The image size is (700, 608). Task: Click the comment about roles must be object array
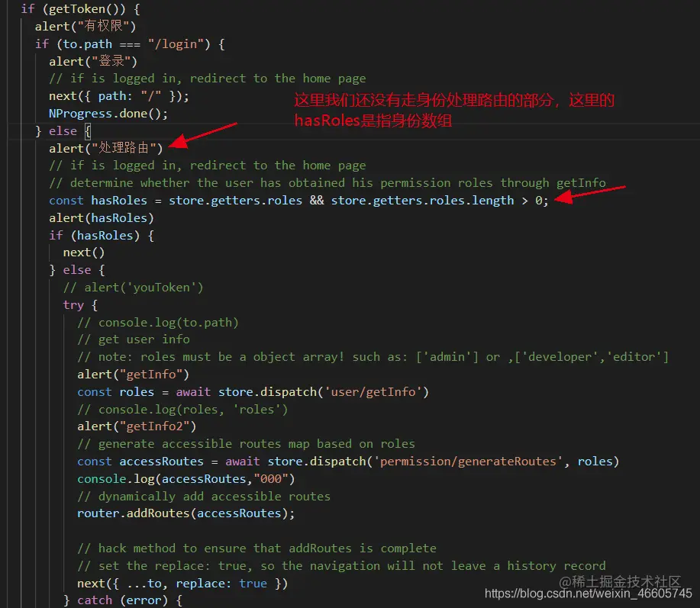(x=373, y=357)
